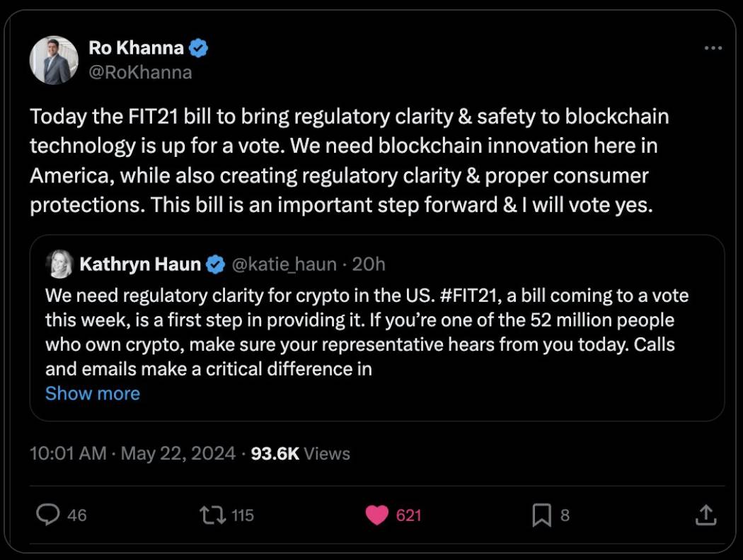Click the Kathryn Haun name link
Image resolution: width=743 pixels, height=560 pixels.
(140, 264)
